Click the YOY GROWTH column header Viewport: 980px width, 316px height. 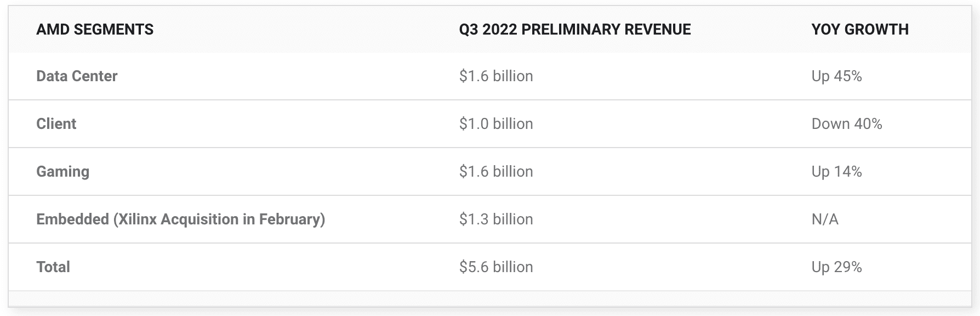tap(859, 29)
